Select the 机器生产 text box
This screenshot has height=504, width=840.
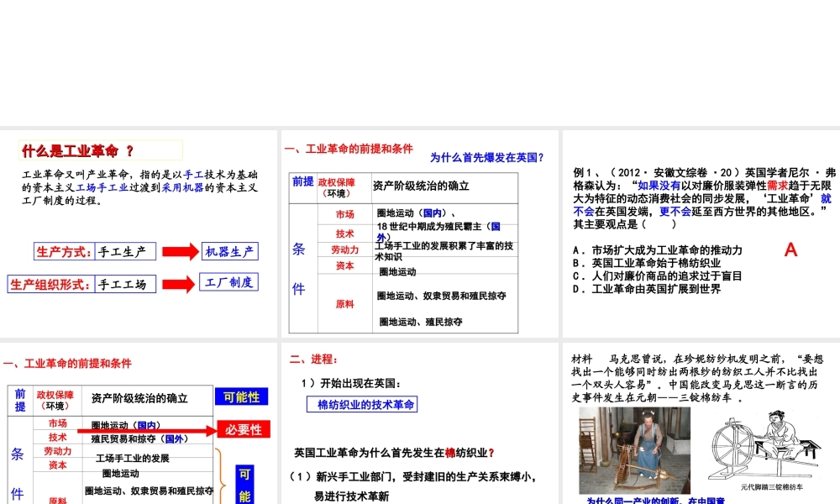[x=229, y=251]
